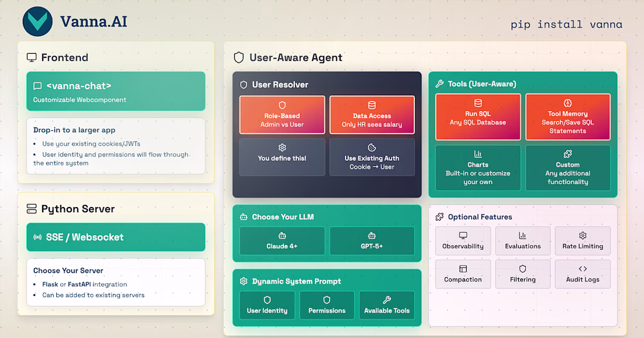Screen dimensions: 644x338
Task: Click the shield icon beside User-Aware Agent
Action: 239,57
